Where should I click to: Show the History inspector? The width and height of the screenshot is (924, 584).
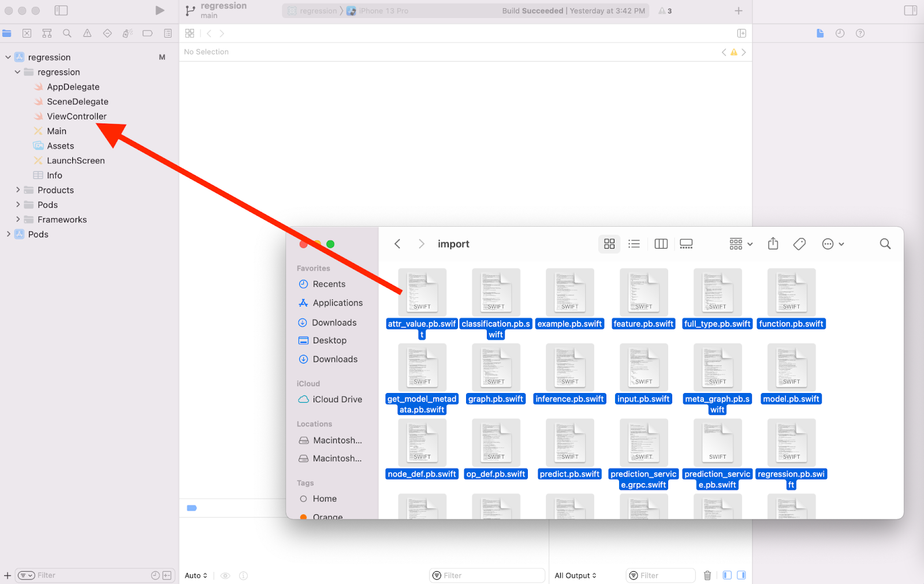coord(840,33)
